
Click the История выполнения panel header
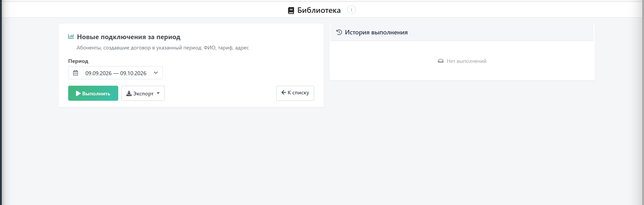pyautogui.click(x=462, y=32)
